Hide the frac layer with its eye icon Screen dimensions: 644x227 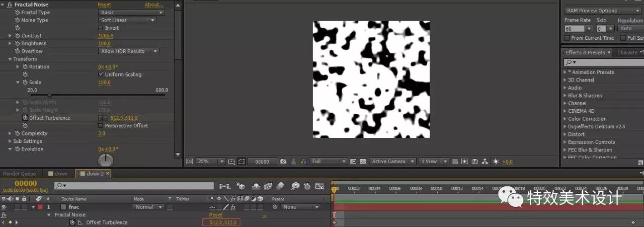4,207
